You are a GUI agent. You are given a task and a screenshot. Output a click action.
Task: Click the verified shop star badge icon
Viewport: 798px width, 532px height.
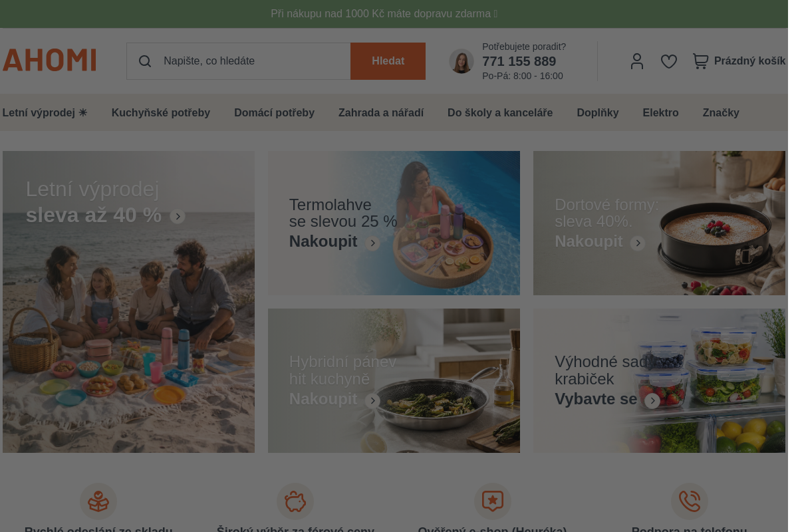(x=493, y=501)
